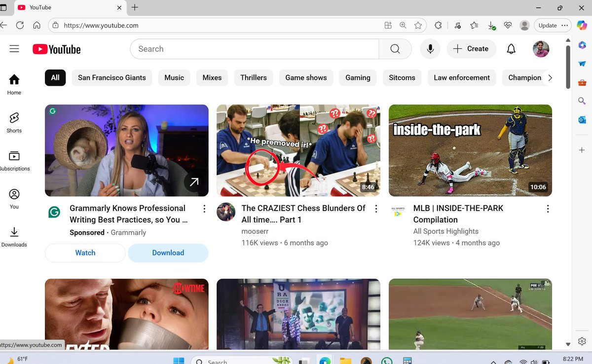Open browser favorites list icon

click(x=474, y=25)
